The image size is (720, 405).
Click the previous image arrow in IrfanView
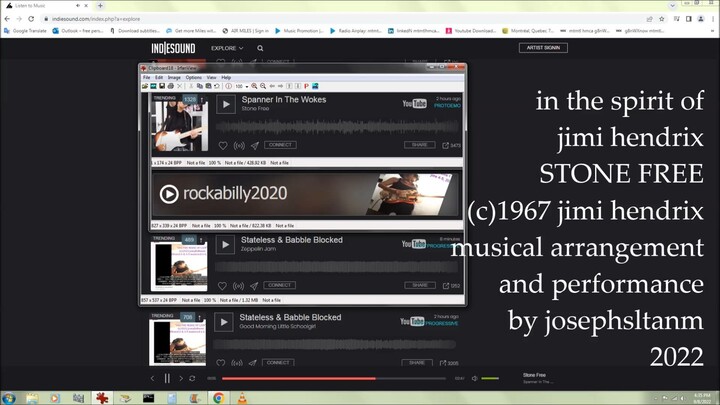coord(272,86)
